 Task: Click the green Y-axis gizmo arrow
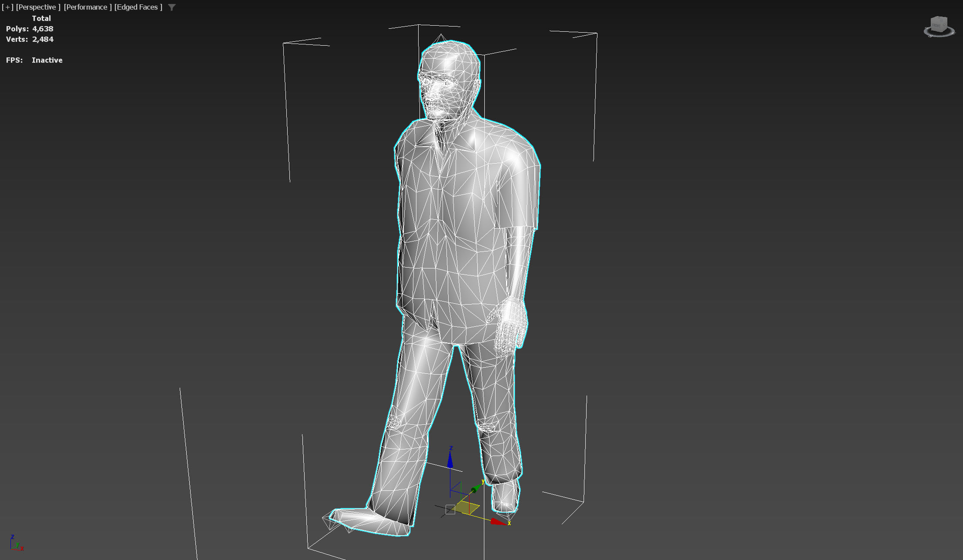coord(476,488)
